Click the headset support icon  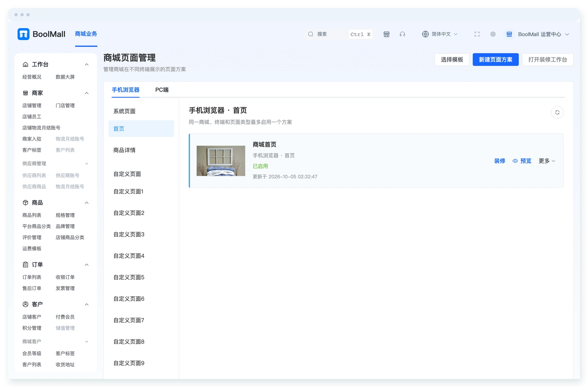click(x=402, y=34)
